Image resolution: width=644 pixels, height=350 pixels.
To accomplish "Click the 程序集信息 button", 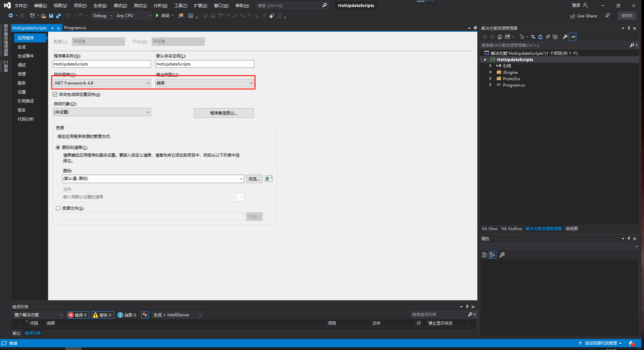I will (223, 113).
